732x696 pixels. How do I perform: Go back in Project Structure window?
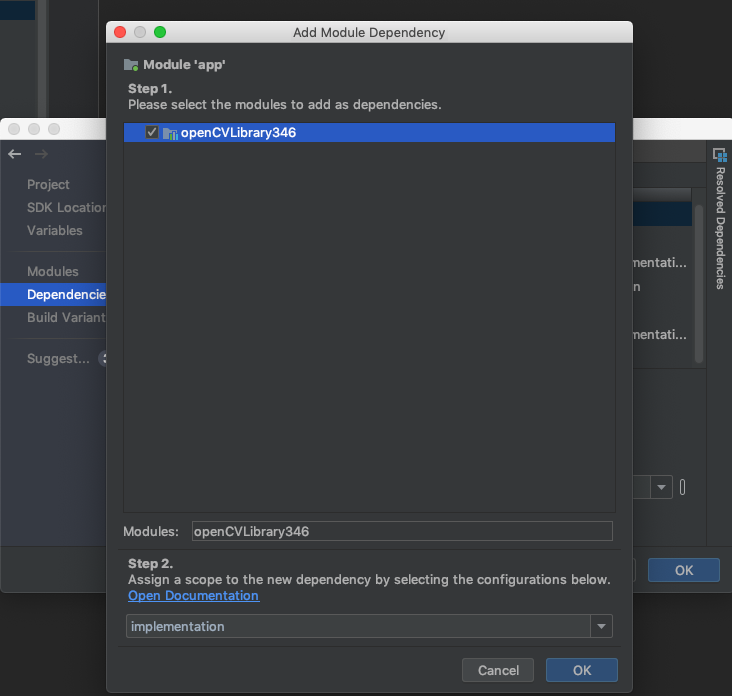pos(14,154)
